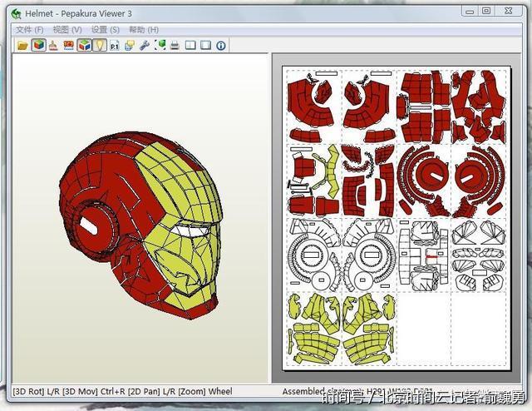Click the green cube fit-to-view icon
The image size is (532, 411).
[160, 45]
